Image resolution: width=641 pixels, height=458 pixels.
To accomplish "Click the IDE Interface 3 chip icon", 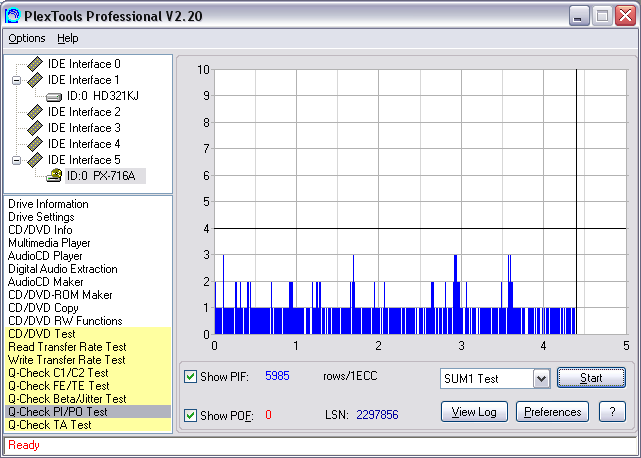I will [x=35, y=128].
